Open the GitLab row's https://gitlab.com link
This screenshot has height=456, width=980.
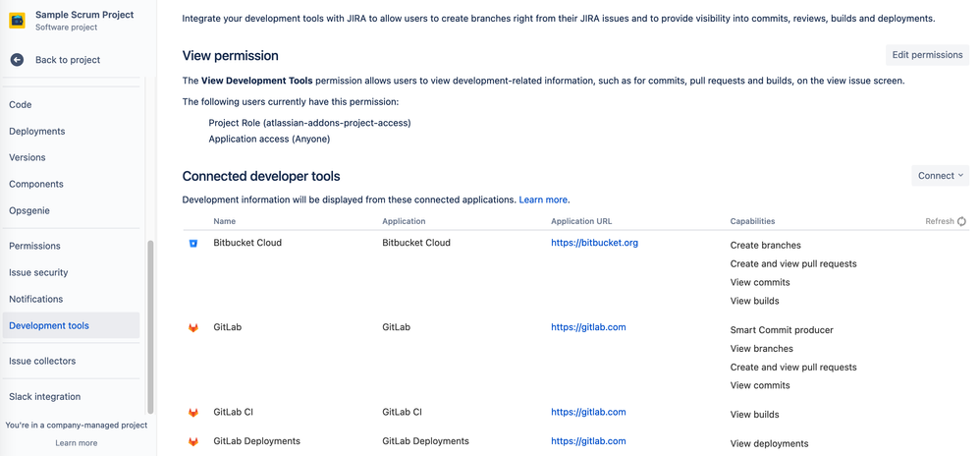pos(588,327)
